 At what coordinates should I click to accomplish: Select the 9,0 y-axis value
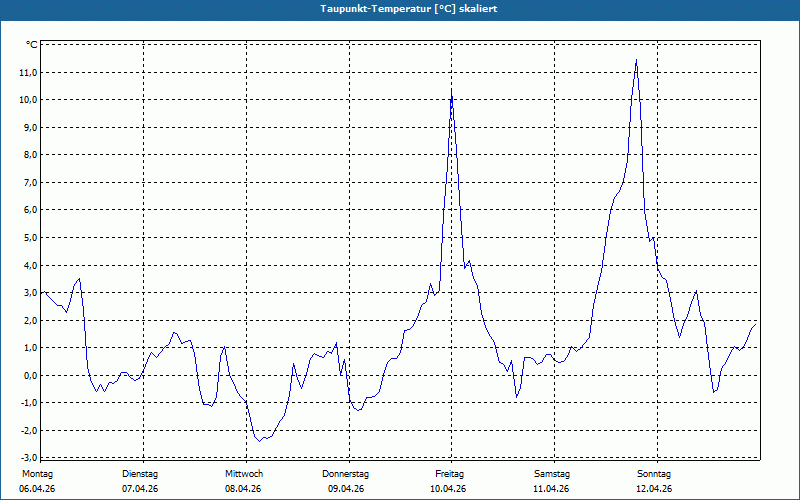(x=31, y=128)
